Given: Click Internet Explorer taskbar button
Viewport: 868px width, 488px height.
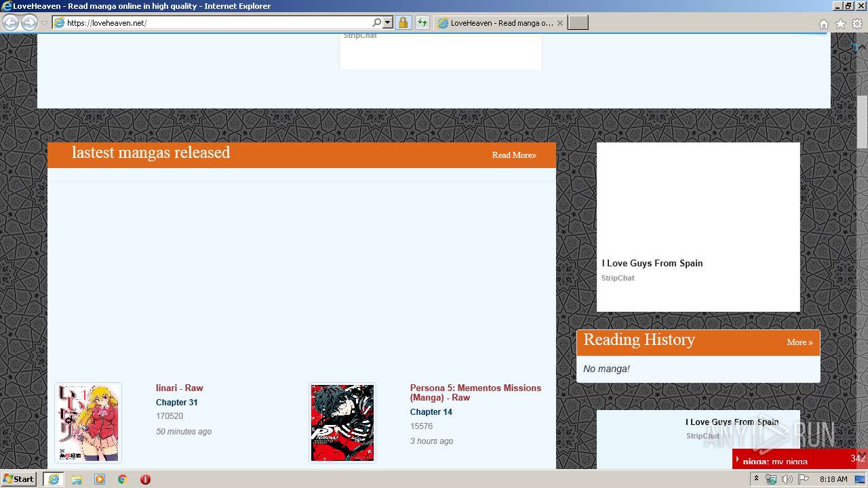Looking at the screenshot, I should tap(54, 479).
